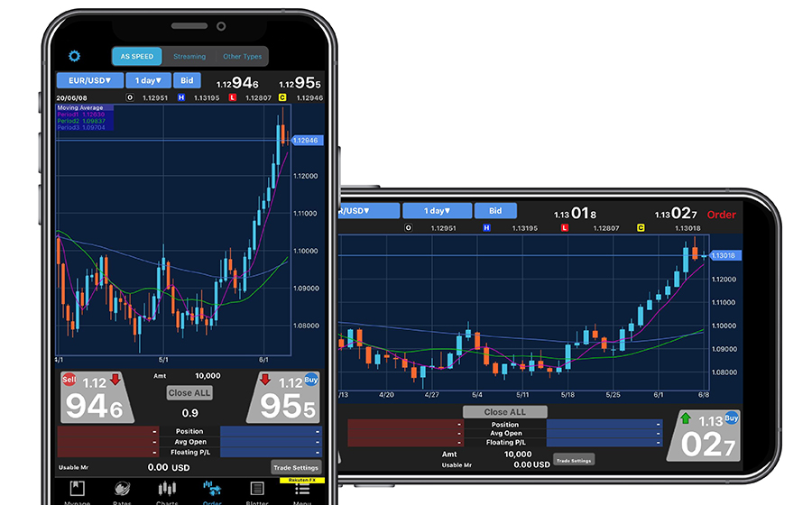Screen dimensions: 812x505
Task: Edit the Amt 10,000 value on portrait phone
Action: (208, 376)
